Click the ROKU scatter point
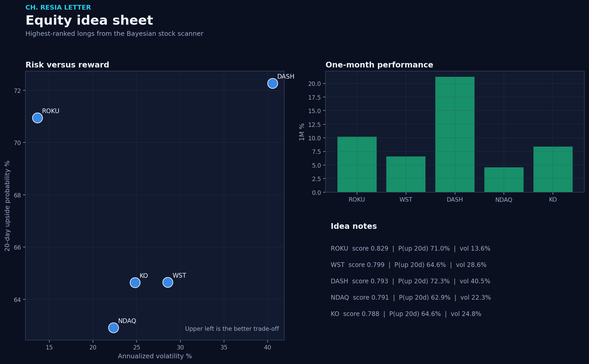The height and width of the screenshot is (364, 589). click(37, 118)
